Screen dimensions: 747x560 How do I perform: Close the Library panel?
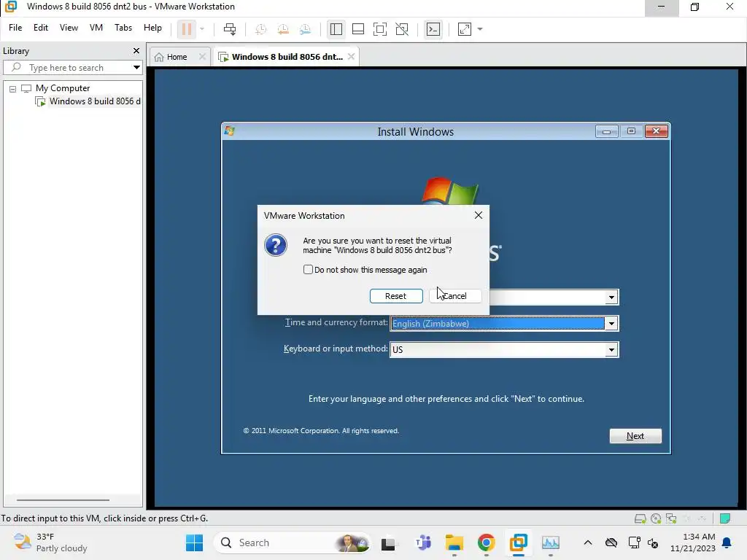pos(136,50)
